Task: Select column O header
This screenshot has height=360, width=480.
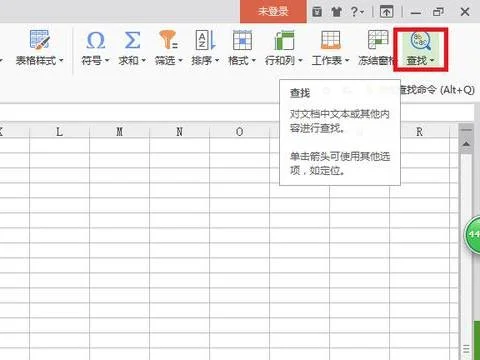Action: pyautogui.click(x=240, y=132)
